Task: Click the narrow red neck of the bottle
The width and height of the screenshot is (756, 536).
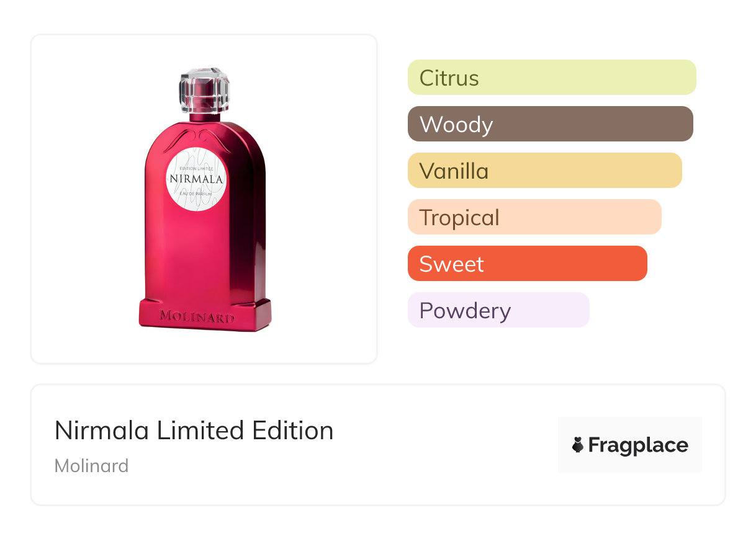Action: 204,116
